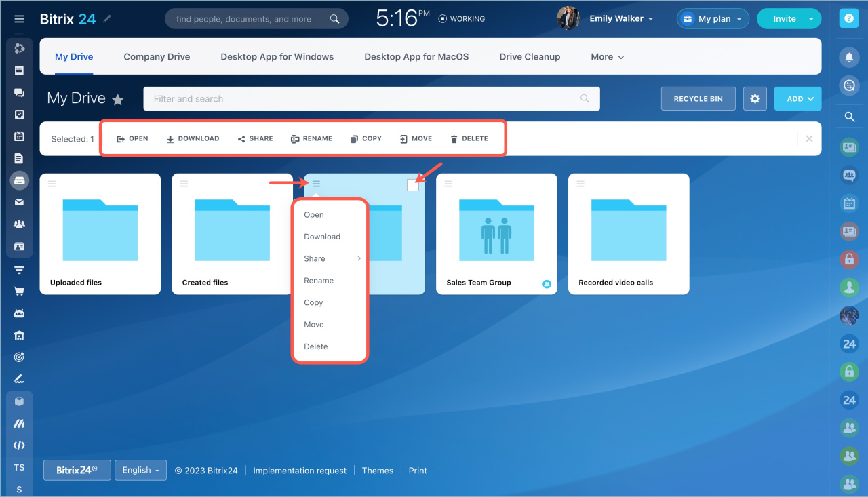Expand the More tab dropdown

tap(607, 57)
